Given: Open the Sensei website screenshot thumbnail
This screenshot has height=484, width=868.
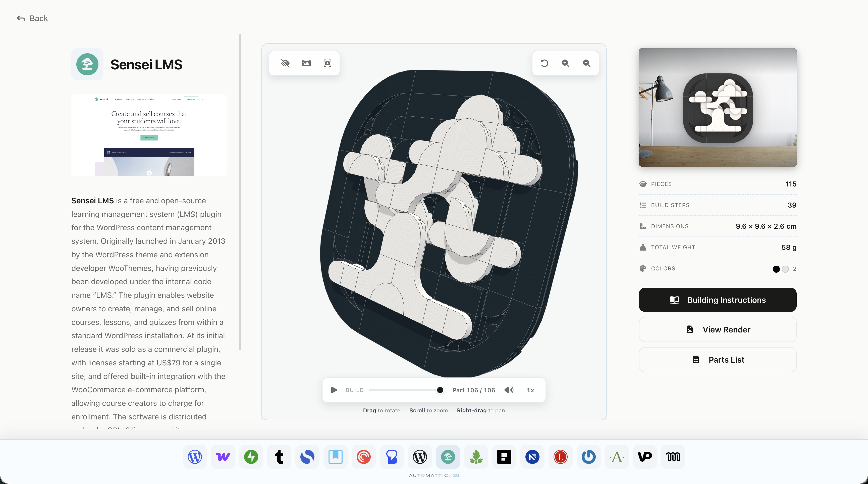Looking at the screenshot, I should [149, 135].
